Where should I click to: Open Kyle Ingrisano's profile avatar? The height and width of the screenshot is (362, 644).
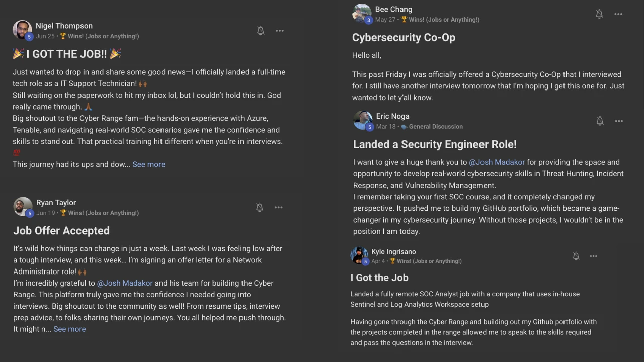[359, 255]
